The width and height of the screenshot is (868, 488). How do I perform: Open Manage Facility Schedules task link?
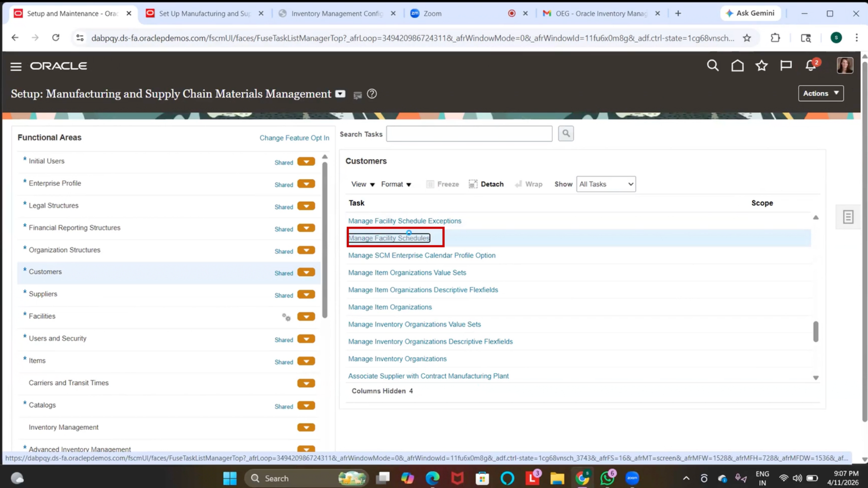coord(389,238)
